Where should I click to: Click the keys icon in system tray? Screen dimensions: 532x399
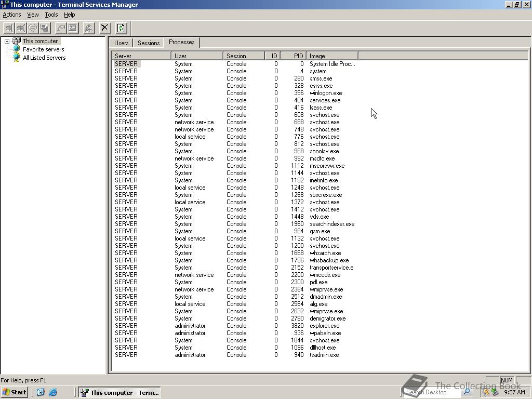pyautogui.click(x=486, y=392)
